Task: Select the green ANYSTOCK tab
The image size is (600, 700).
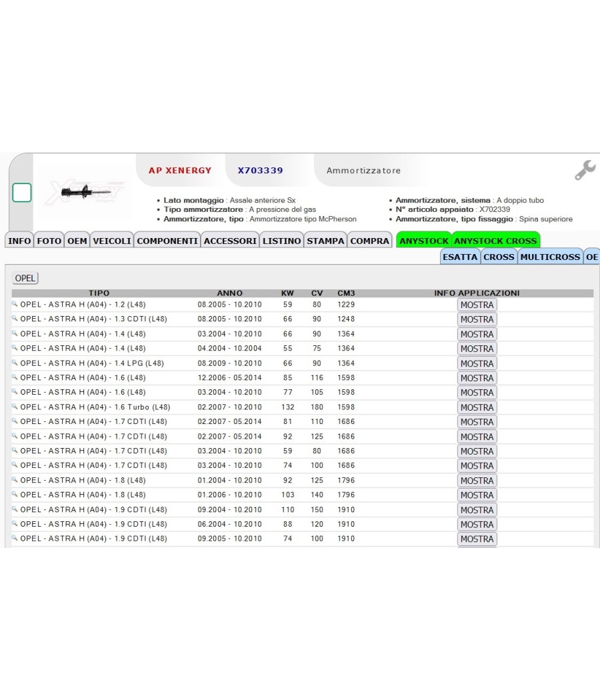Action: [x=423, y=241]
